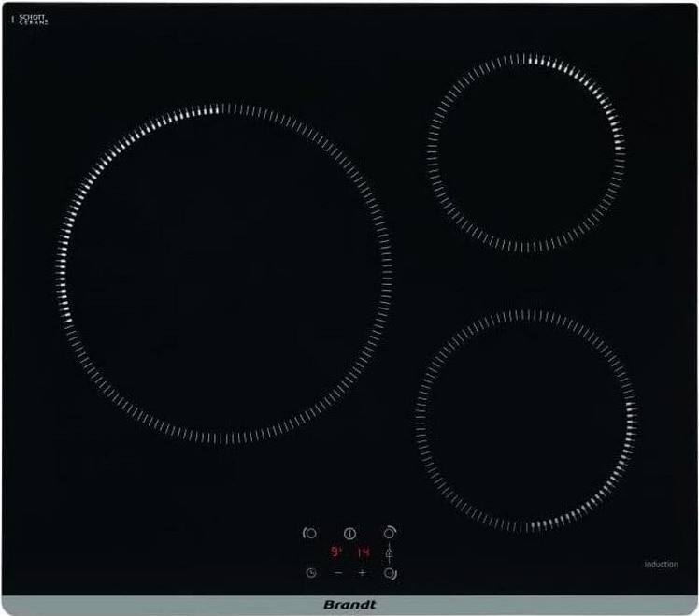Viewport: 699px width, 616px height.
Task: Click the large left induction zone
Action: tap(223, 274)
